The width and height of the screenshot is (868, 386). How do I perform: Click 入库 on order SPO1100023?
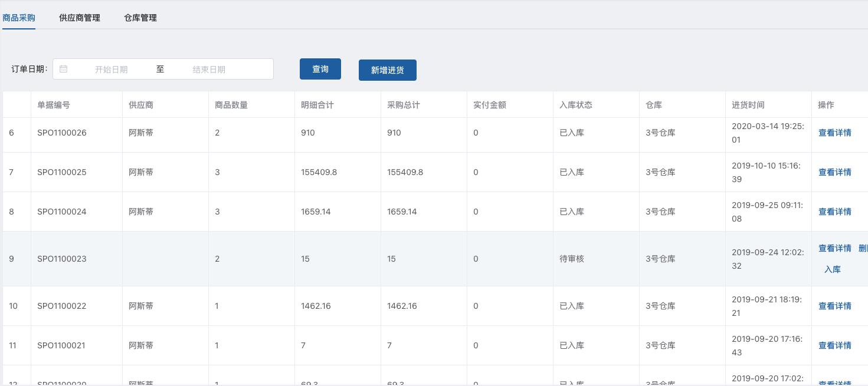tap(833, 269)
